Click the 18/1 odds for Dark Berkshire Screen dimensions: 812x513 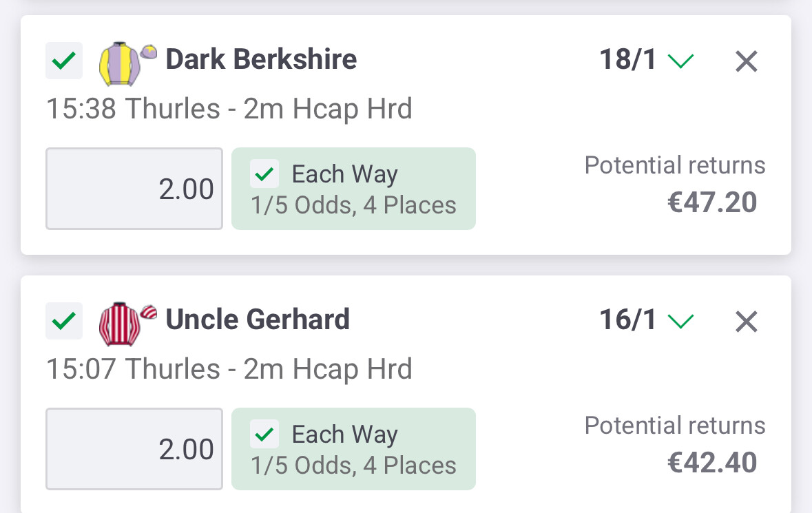[628, 61]
